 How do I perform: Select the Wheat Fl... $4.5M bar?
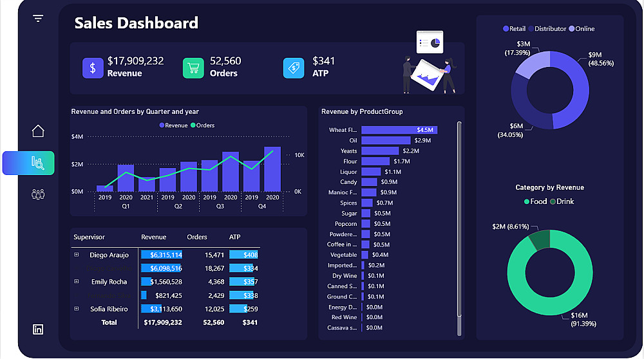pos(399,130)
